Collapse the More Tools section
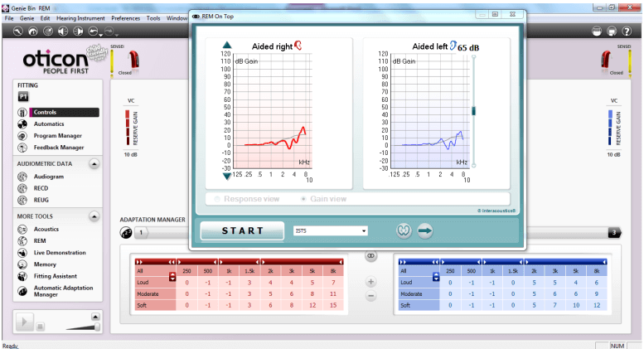The height and width of the screenshot is (349, 644). coord(94,216)
